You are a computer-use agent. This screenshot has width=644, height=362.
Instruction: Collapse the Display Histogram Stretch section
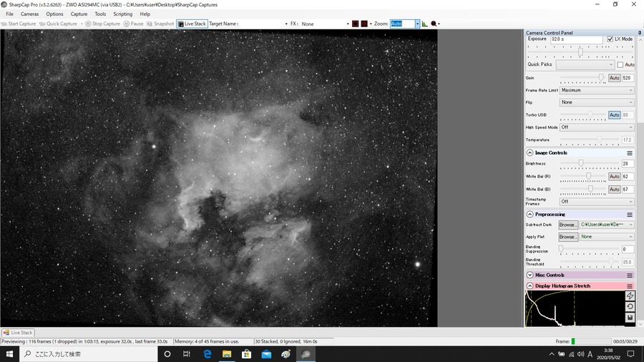530,285
